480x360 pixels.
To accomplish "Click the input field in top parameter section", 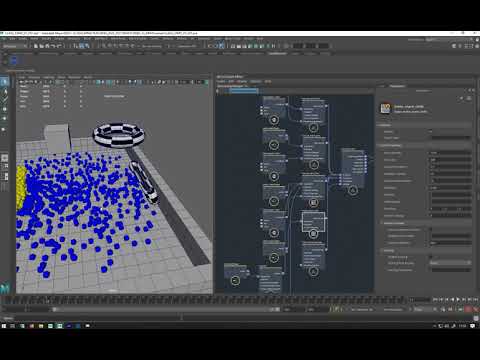I will point(450,137).
